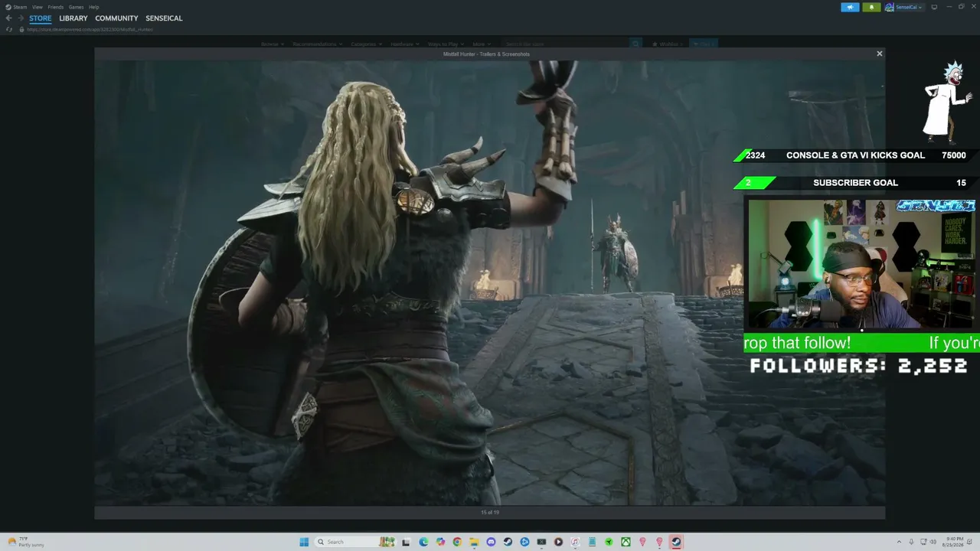980x551 pixels.
Task: Go forward with the forward arrow
Action: [20, 18]
